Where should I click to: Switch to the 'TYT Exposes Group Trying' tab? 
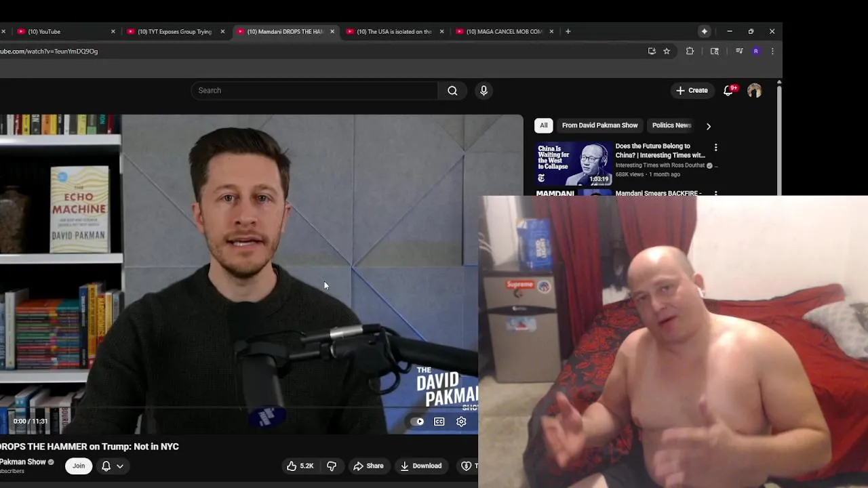point(175,31)
